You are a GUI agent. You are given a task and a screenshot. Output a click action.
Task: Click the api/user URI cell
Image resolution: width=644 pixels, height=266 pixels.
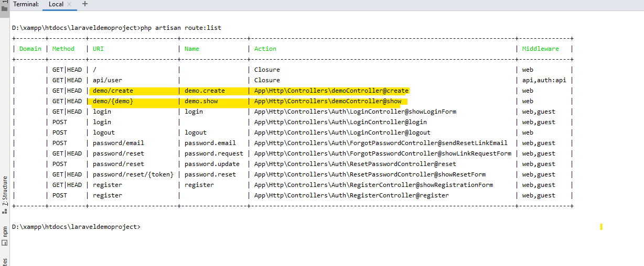tap(108, 80)
